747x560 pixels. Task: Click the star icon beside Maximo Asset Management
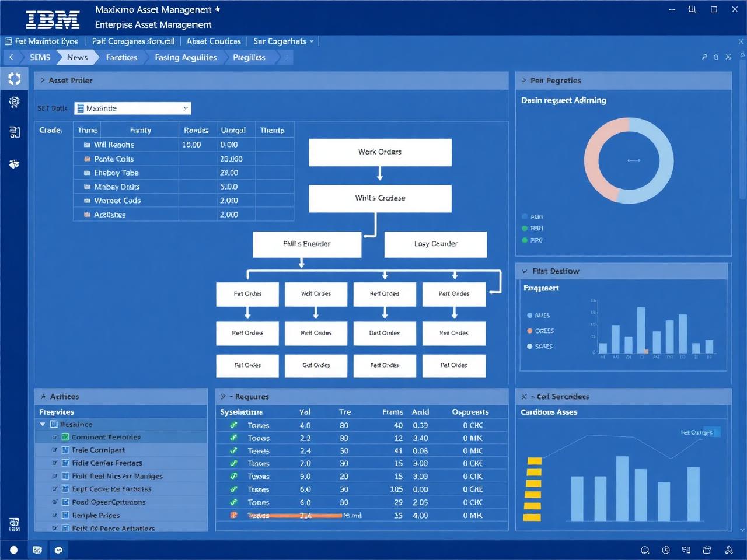click(218, 9)
